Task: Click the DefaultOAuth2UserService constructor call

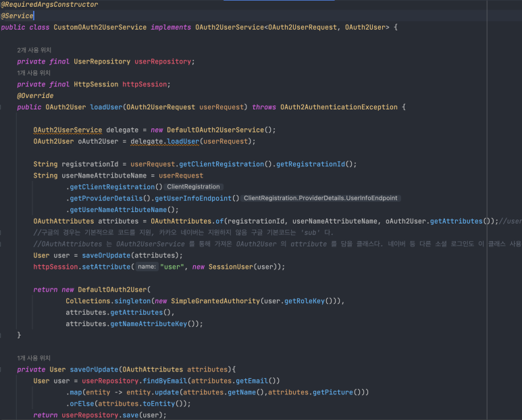Action: point(219,130)
